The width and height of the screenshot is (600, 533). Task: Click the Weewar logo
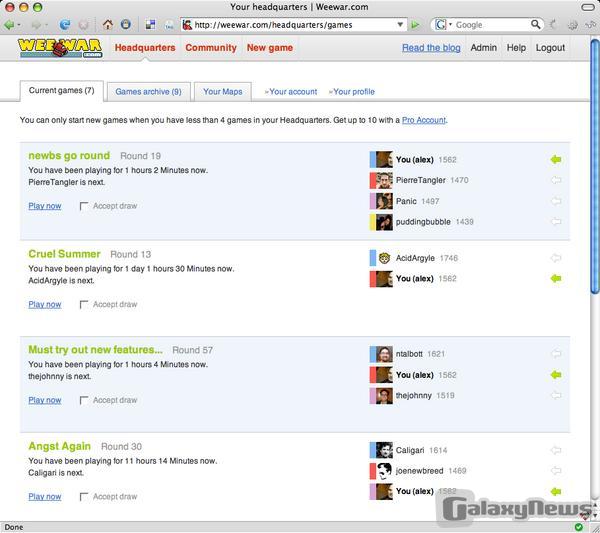point(59,47)
